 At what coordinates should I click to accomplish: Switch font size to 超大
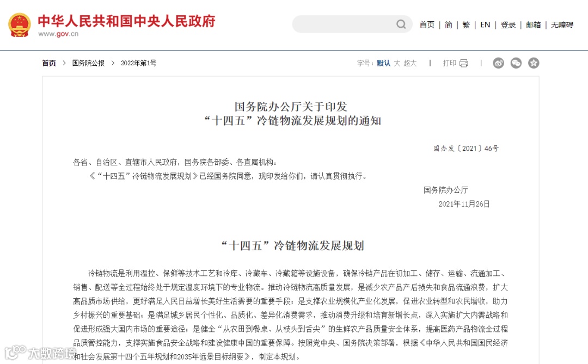click(410, 63)
